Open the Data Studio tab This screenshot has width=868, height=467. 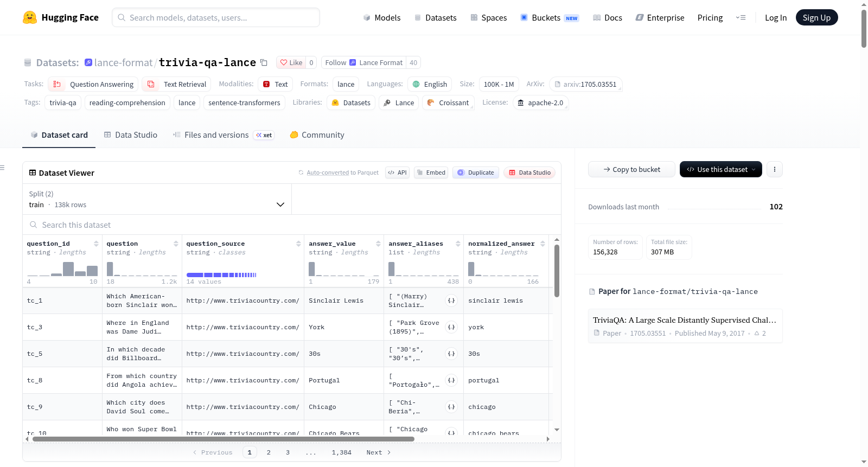pos(131,135)
